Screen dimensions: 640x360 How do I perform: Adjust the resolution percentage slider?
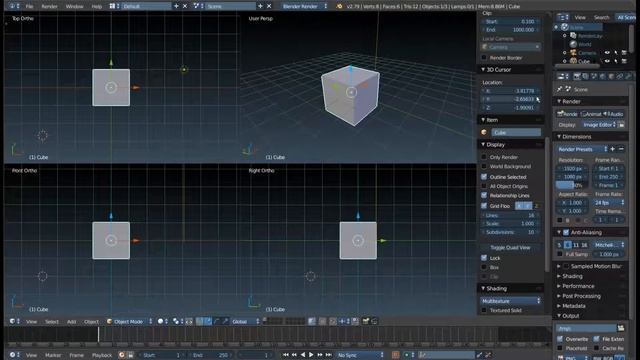pos(571,185)
